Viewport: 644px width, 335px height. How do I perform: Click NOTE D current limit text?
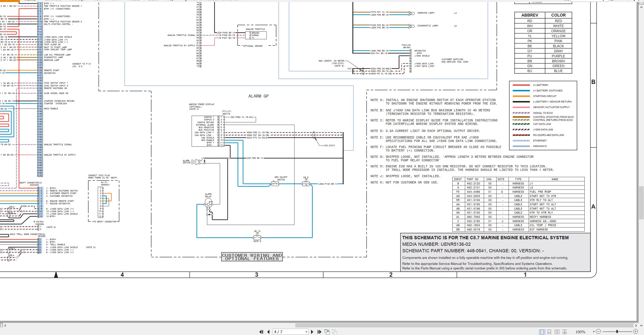[425, 131]
